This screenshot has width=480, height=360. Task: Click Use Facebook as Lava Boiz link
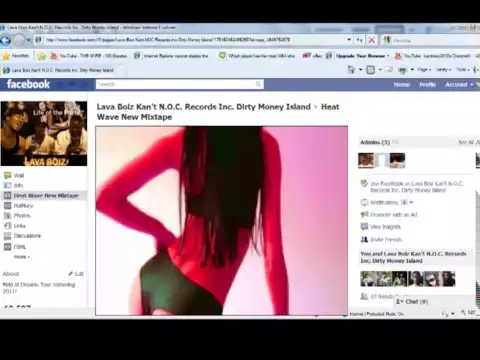[417, 187]
